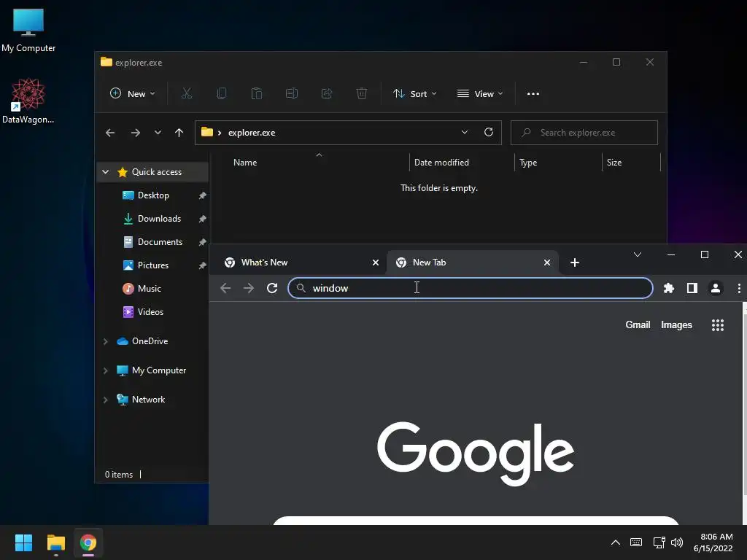
Task: Open the My Computer desktop icon
Action: [x=28, y=29]
